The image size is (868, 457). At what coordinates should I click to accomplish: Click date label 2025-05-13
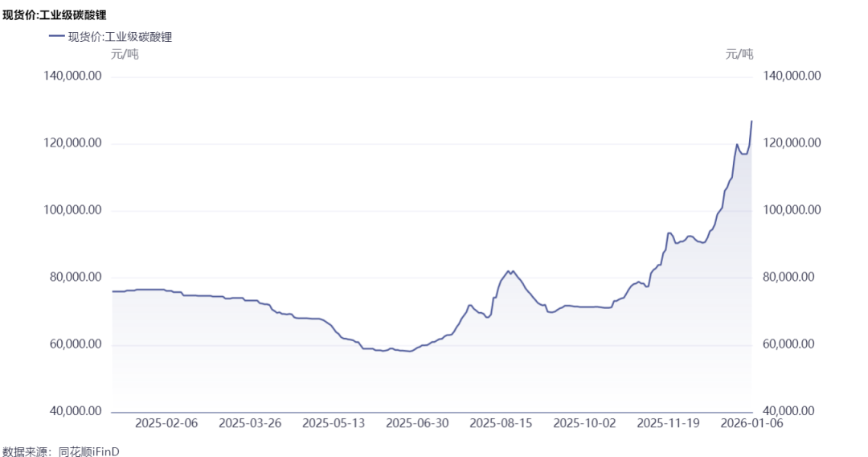tap(334, 423)
